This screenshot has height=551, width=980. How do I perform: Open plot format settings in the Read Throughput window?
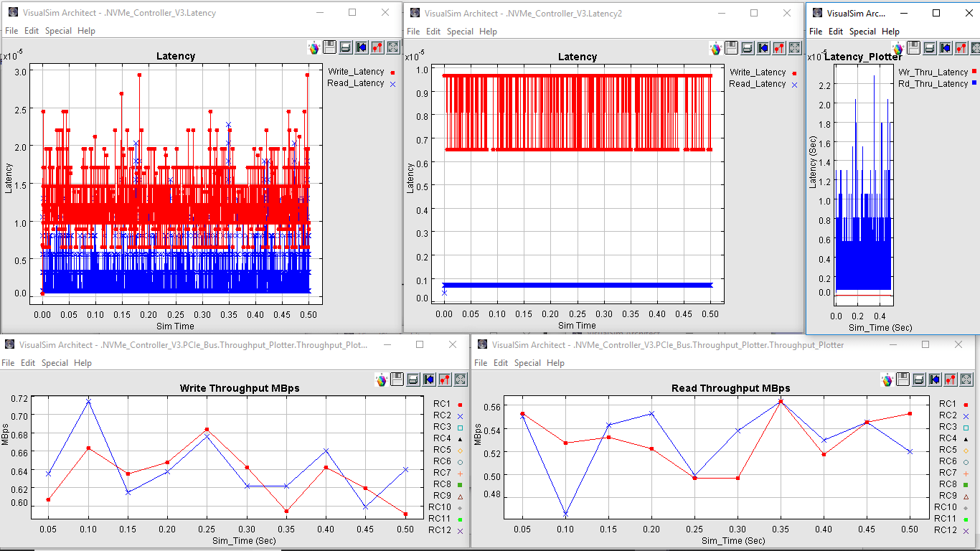coord(950,380)
